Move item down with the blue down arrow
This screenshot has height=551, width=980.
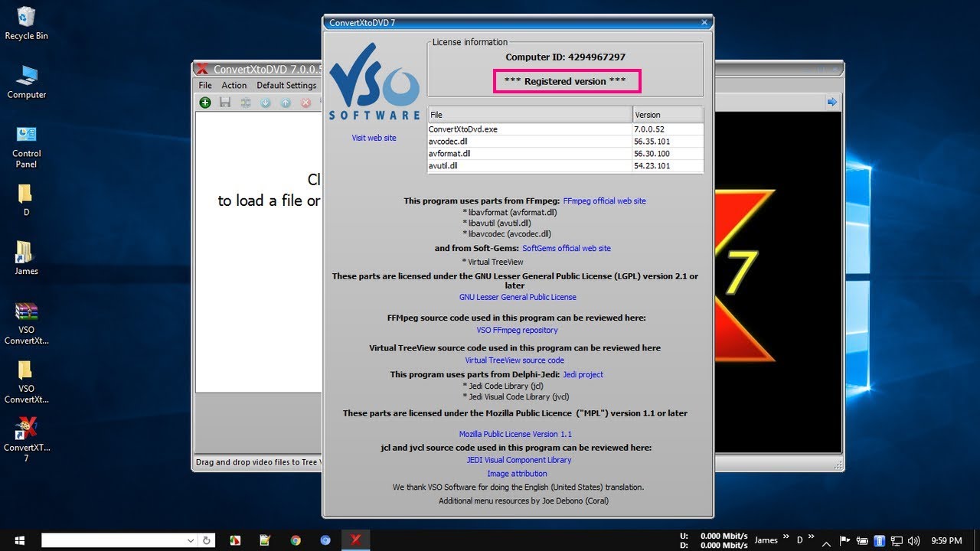click(x=266, y=103)
